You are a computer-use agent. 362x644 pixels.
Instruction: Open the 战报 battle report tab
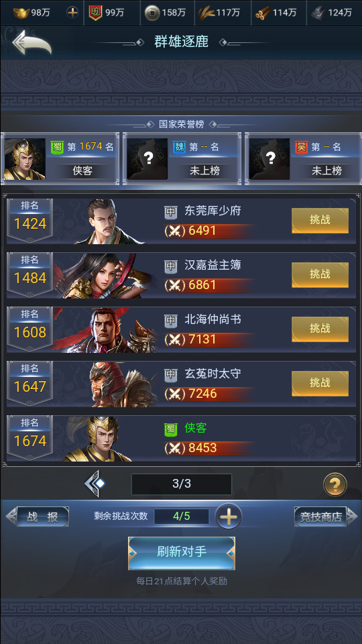[38, 517]
